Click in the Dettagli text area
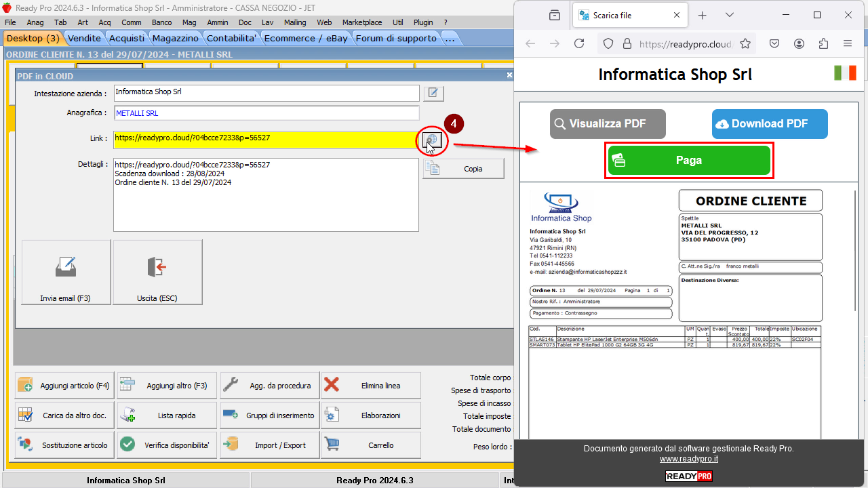Screen dimensions: 868x488 [x=267, y=195]
